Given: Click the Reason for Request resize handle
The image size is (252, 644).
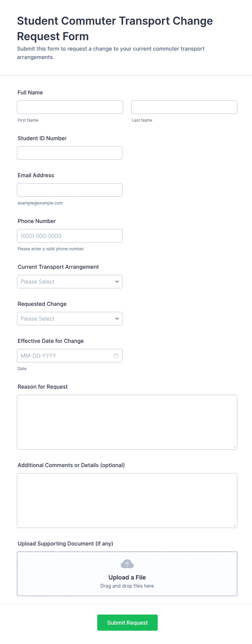Looking at the screenshot, I should click(234, 447).
